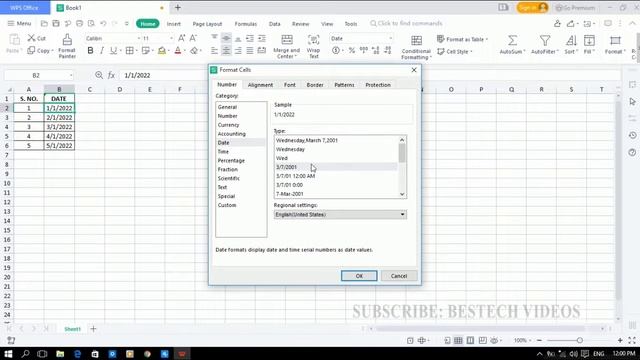
Task: Select the Custom category
Action: pos(227,205)
